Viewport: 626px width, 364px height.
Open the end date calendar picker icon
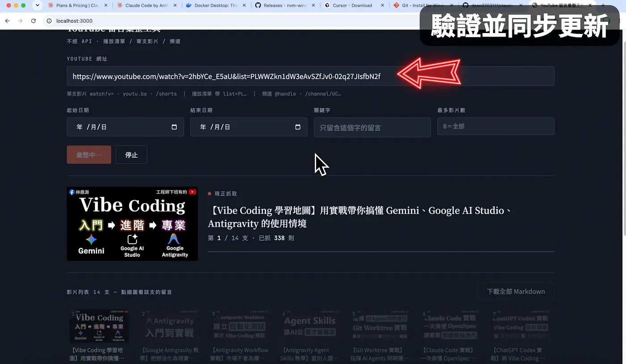click(298, 127)
